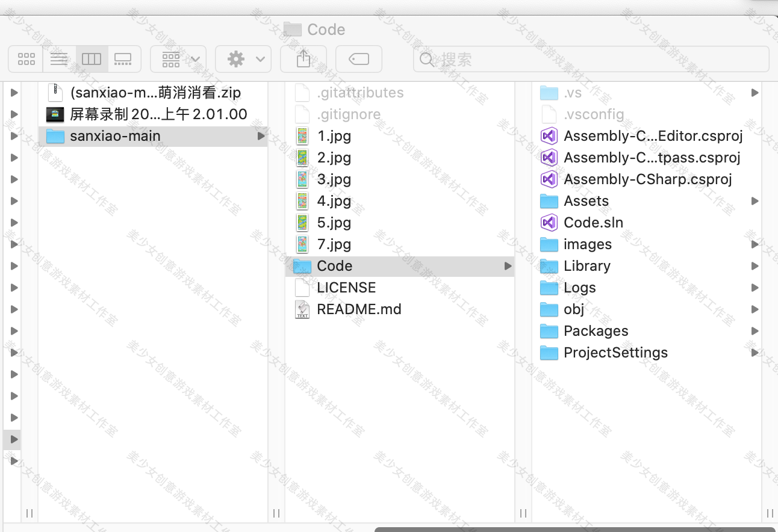Expand the ProjectSettings folder arrow
Screen dimensions: 778x532
point(755,353)
